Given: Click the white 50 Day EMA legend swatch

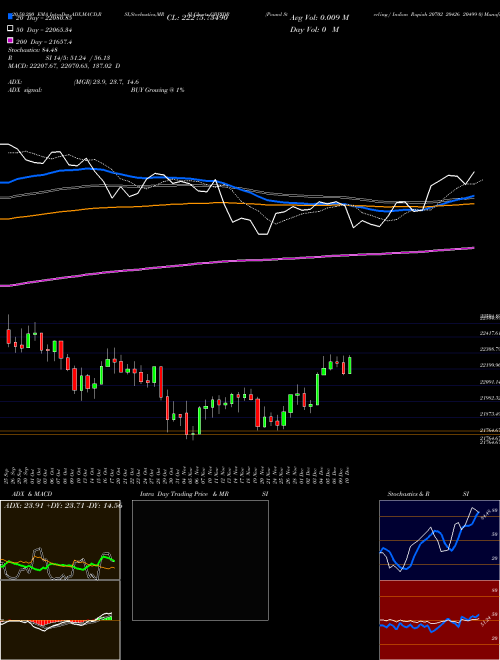Looking at the screenshot, I should 10,28.
